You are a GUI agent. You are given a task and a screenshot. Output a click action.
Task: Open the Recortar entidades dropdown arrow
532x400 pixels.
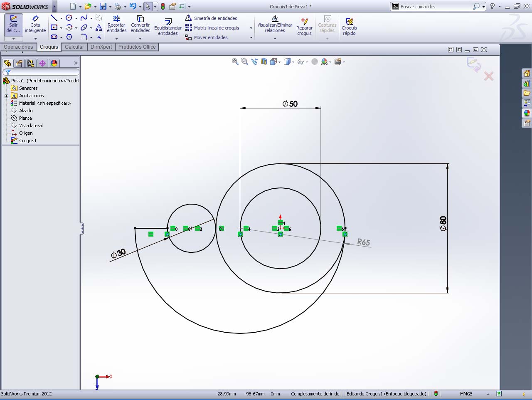116,39
